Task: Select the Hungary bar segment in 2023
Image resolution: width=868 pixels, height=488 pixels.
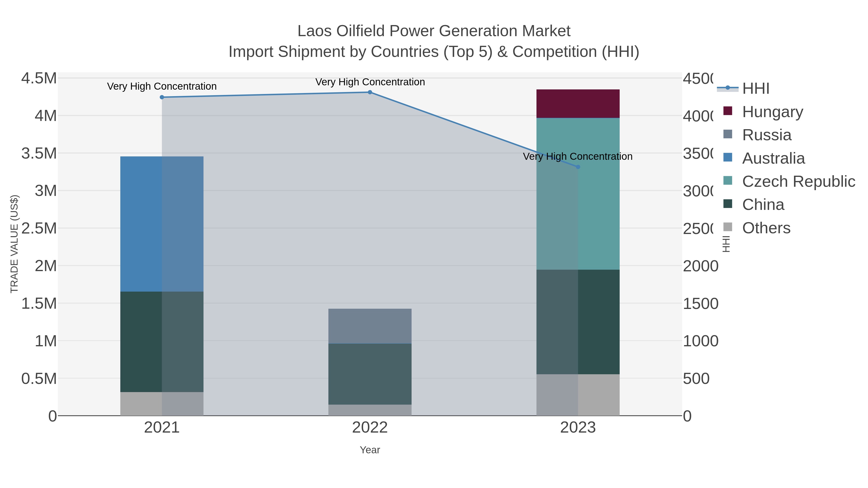Action: pos(578,104)
